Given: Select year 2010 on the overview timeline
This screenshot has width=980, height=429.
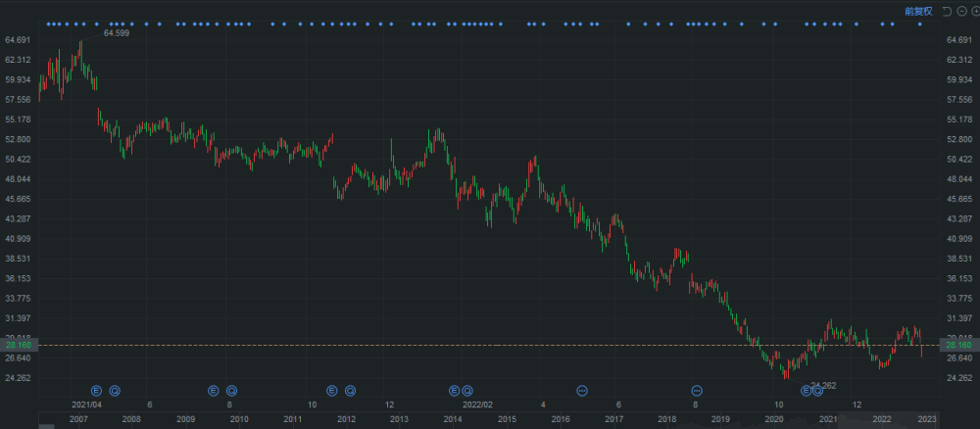Looking at the screenshot, I should (239, 419).
